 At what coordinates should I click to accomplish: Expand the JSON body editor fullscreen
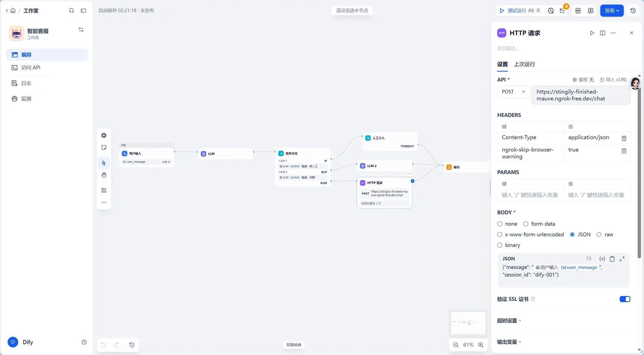[622, 259]
